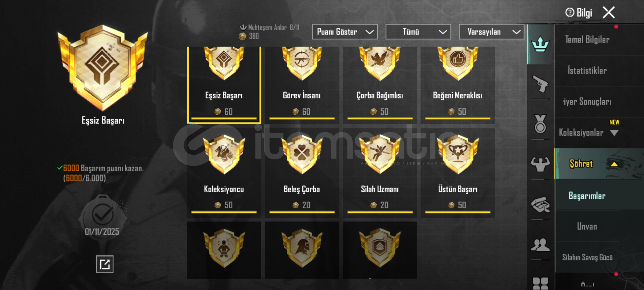Open the pistol weapons sidebar icon
The width and height of the screenshot is (644, 290).
[x=540, y=84]
